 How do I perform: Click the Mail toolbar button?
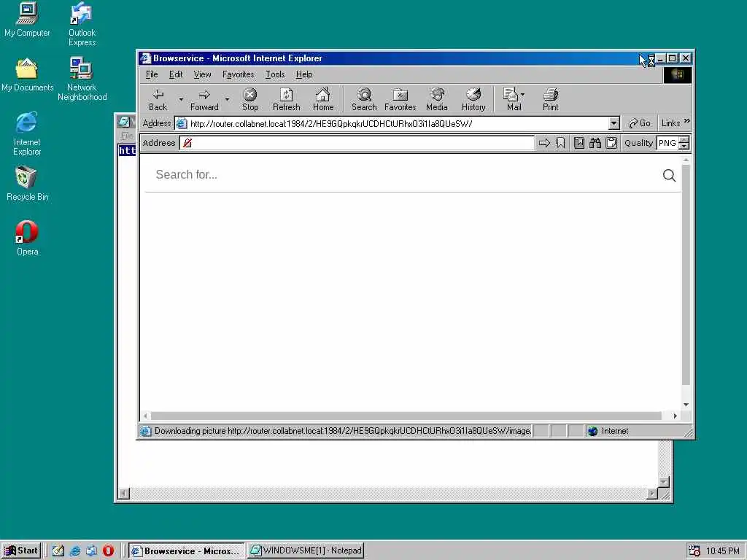[511, 100]
